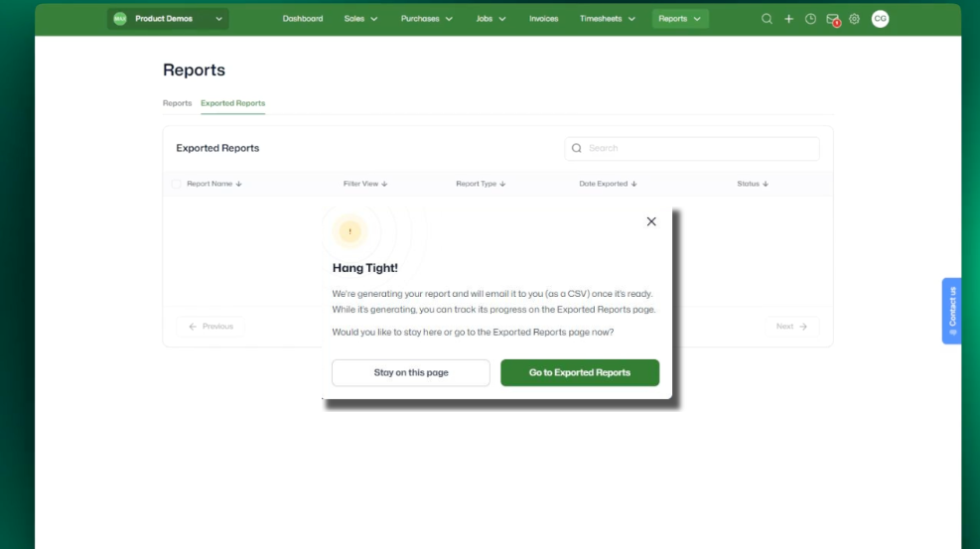980x549 pixels.
Task: Open the settings gear icon
Action: (854, 19)
